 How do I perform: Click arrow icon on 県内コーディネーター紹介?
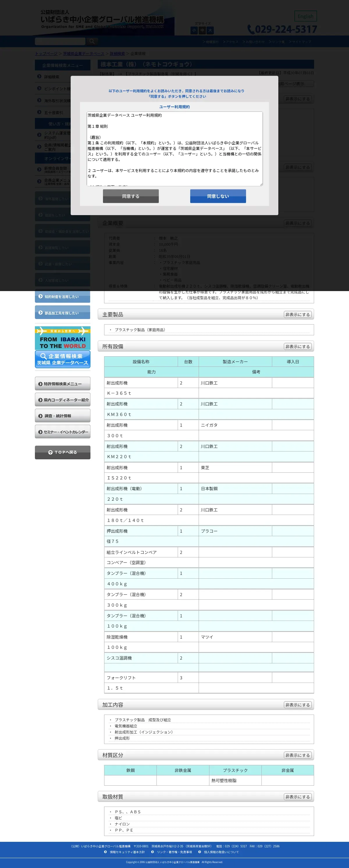coord(40,400)
